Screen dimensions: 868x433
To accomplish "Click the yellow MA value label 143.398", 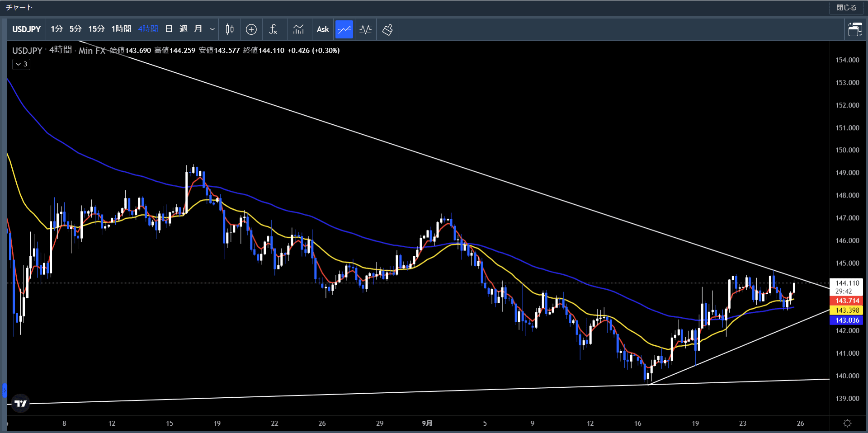I will [x=847, y=311].
